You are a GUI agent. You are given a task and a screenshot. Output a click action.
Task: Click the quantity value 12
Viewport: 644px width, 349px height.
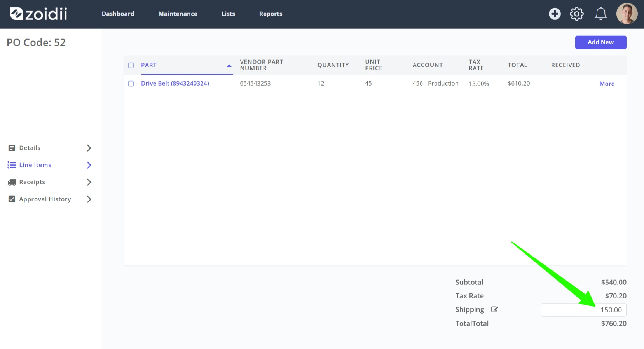point(321,83)
